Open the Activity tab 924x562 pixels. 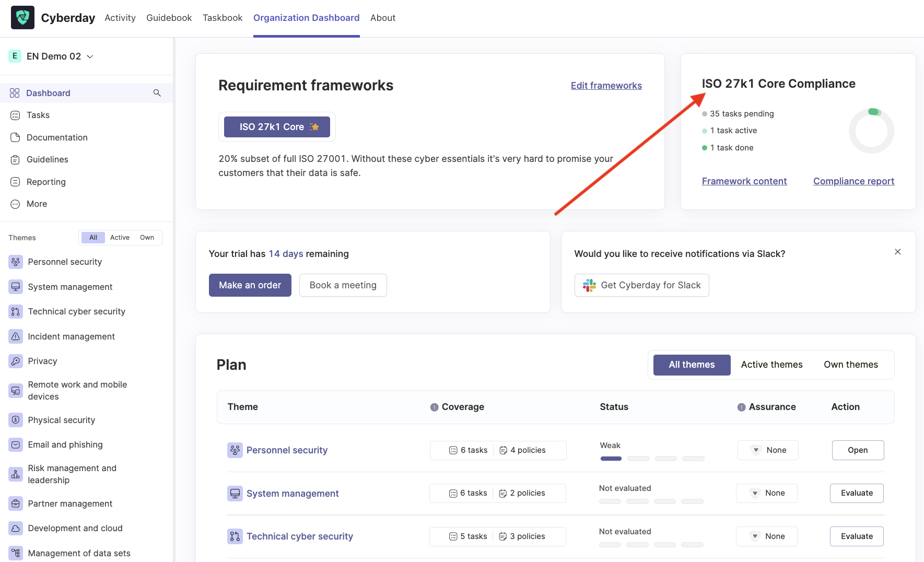(120, 18)
